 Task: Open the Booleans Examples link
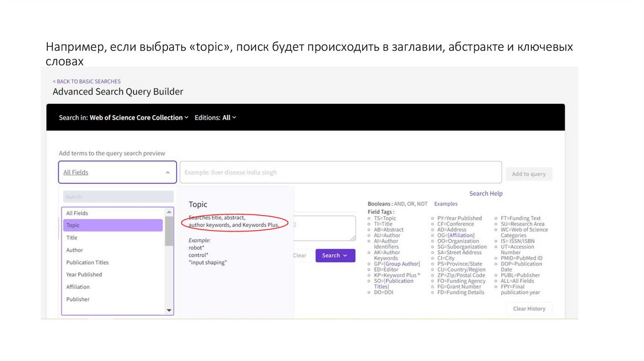446,204
